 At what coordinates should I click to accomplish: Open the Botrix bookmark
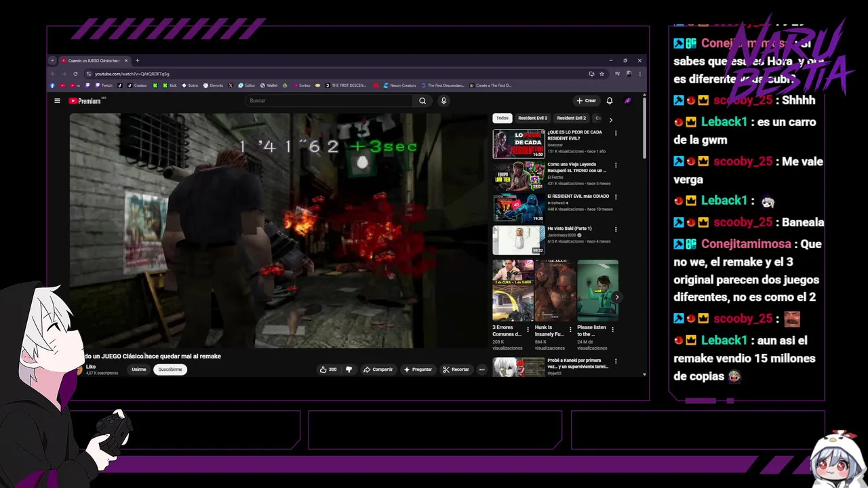click(190, 85)
